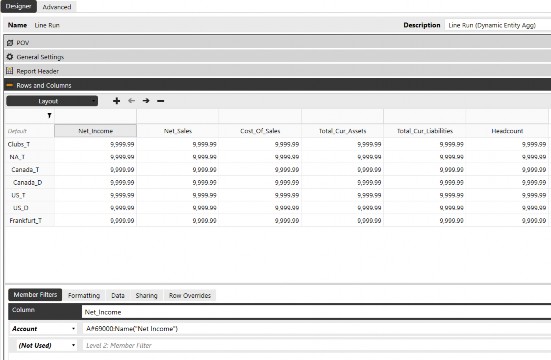The width and height of the screenshot is (551, 360).
Task: Open the Layout dropdown
Action: click(x=52, y=101)
